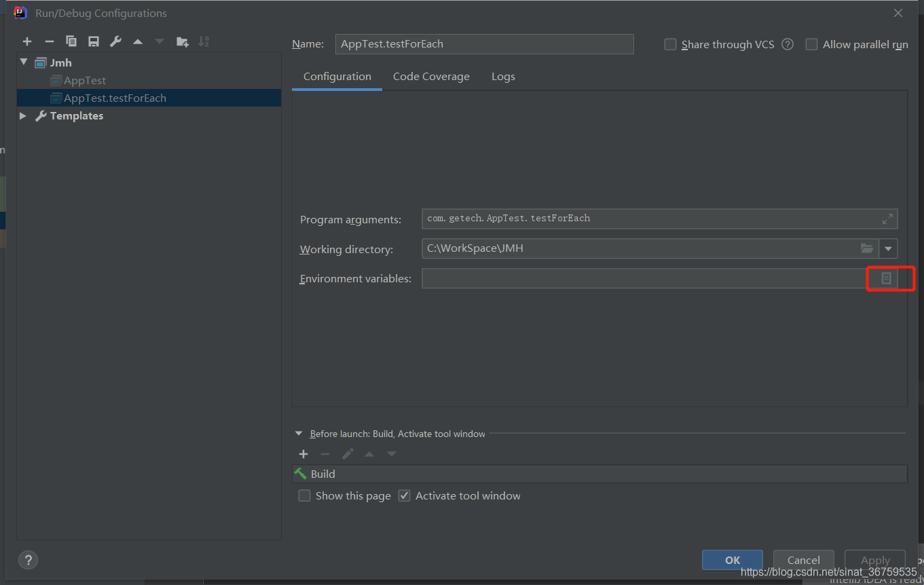Enable Share through VCS checkbox
924x585 pixels.
tap(670, 44)
